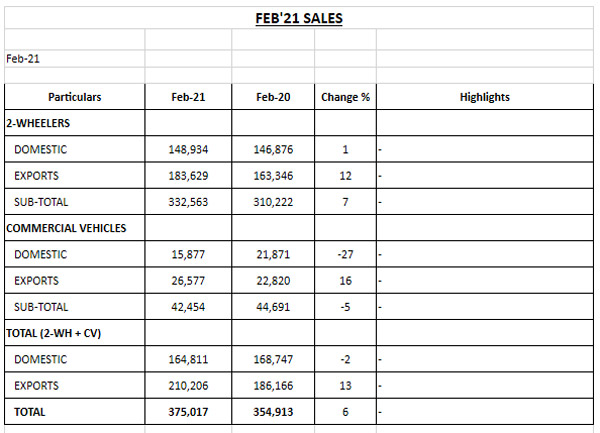This screenshot has width=600, height=433.
Task: Select the -27 change percentage cell
Action: click(345, 254)
